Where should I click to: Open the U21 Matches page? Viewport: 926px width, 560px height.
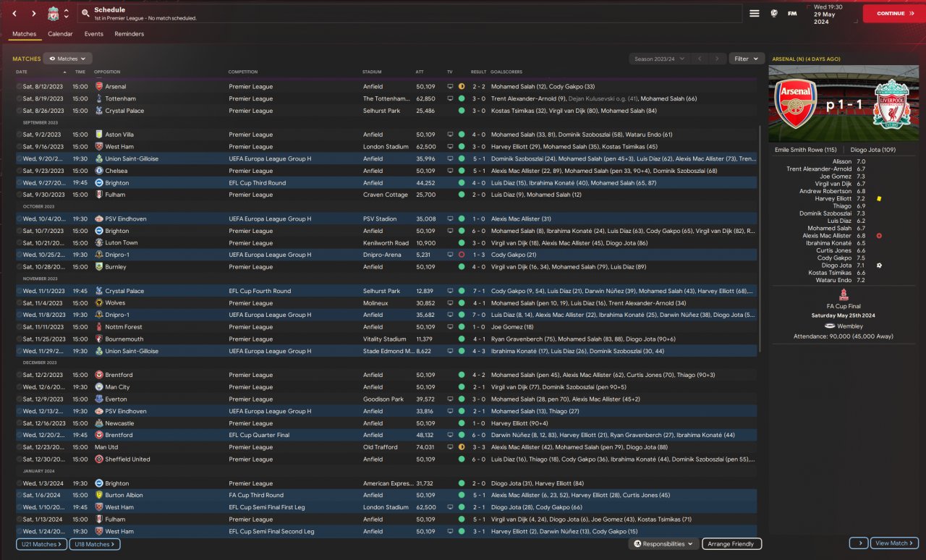pyautogui.click(x=41, y=544)
